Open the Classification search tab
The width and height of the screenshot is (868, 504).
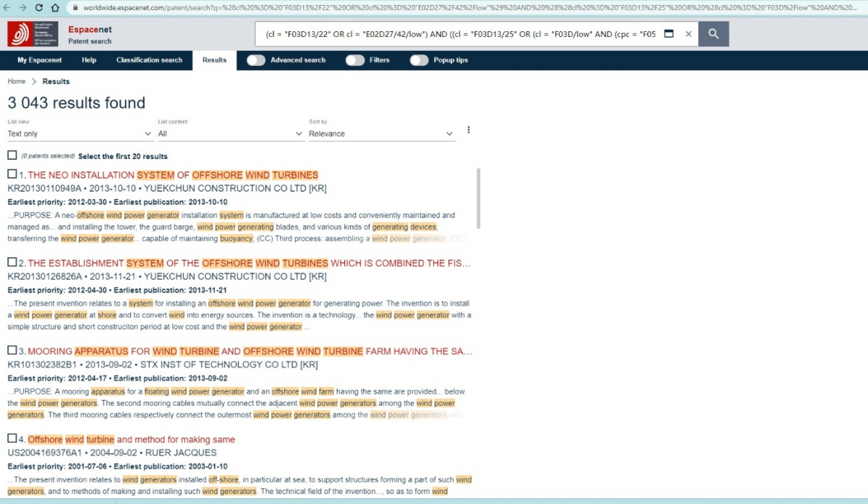[149, 60]
